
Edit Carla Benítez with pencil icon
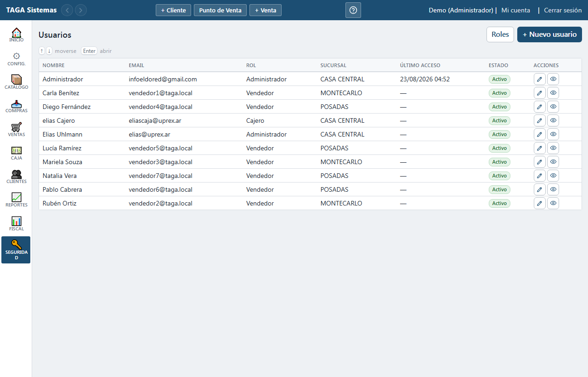[x=540, y=93]
